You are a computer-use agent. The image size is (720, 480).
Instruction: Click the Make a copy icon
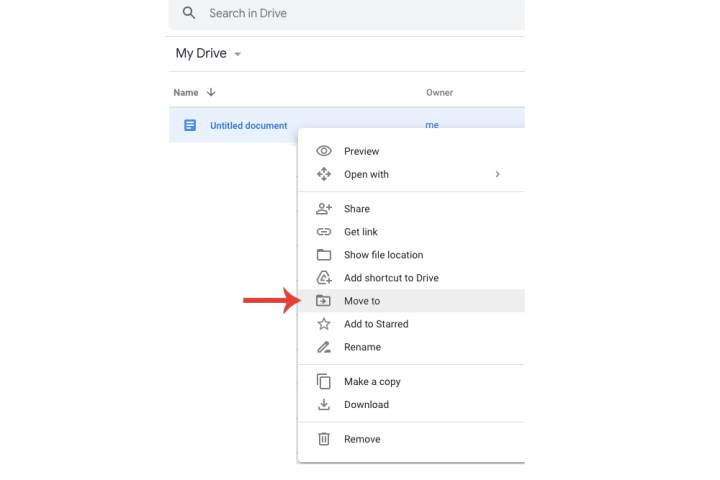tap(324, 381)
